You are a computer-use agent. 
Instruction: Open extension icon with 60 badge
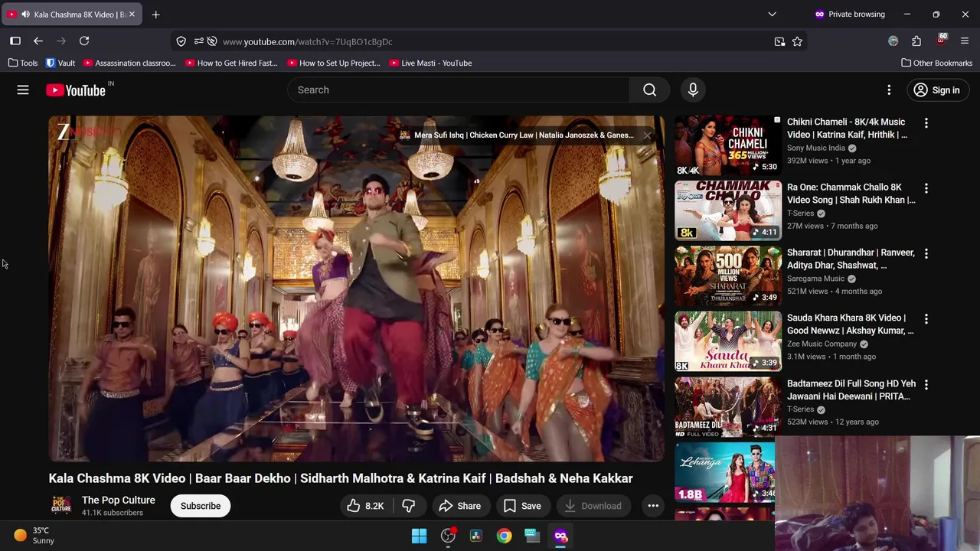[941, 40]
